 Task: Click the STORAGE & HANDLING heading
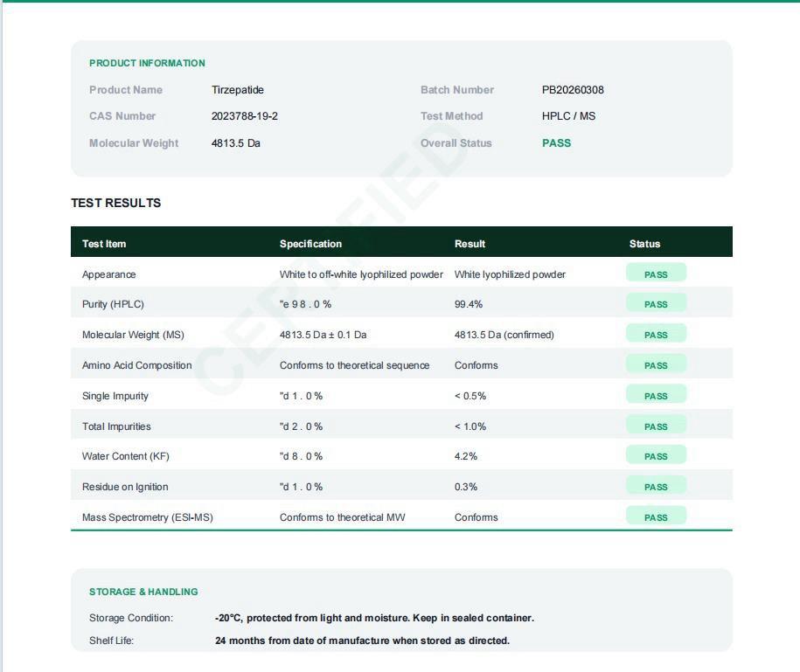143,592
